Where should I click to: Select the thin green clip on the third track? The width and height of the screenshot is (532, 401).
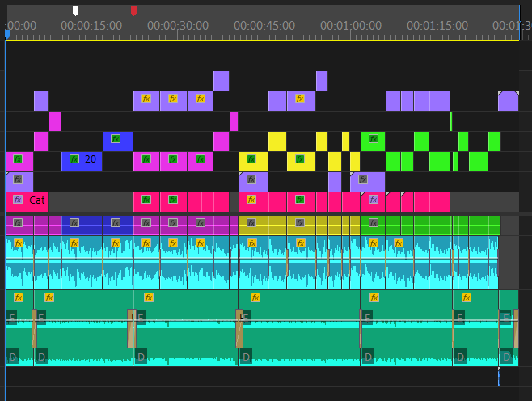click(x=451, y=121)
